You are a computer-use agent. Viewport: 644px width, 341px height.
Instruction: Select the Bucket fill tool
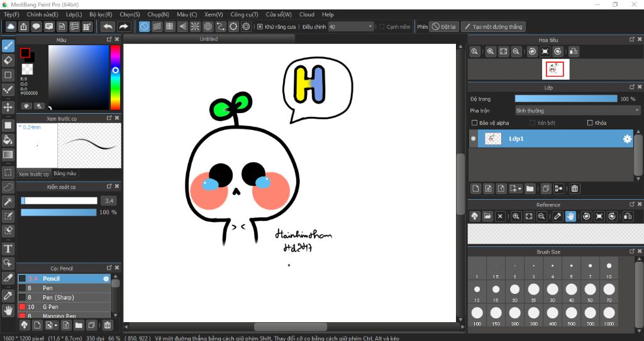tap(8, 140)
